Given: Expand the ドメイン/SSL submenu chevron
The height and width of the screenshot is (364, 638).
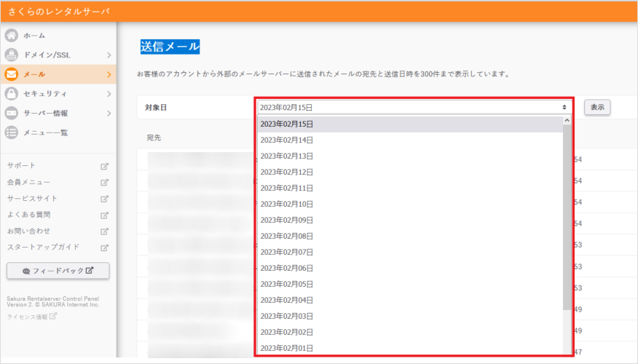Looking at the screenshot, I should pyautogui.click(x=109, y=55).
